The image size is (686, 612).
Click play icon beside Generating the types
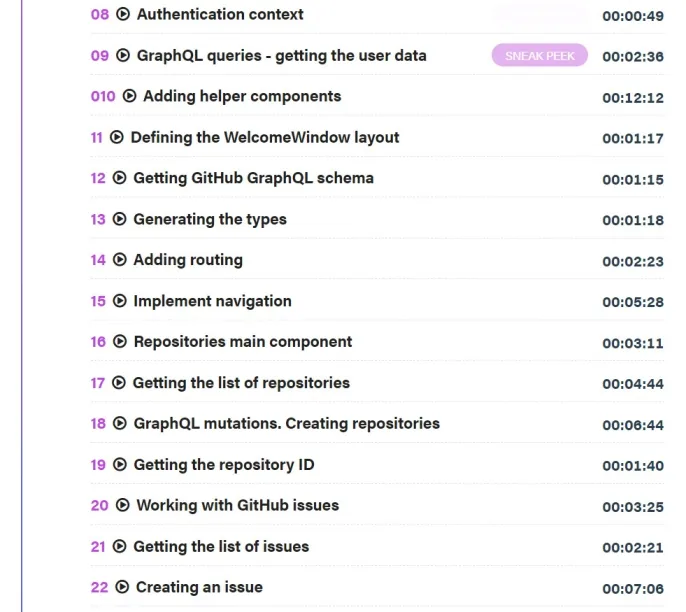119,219
